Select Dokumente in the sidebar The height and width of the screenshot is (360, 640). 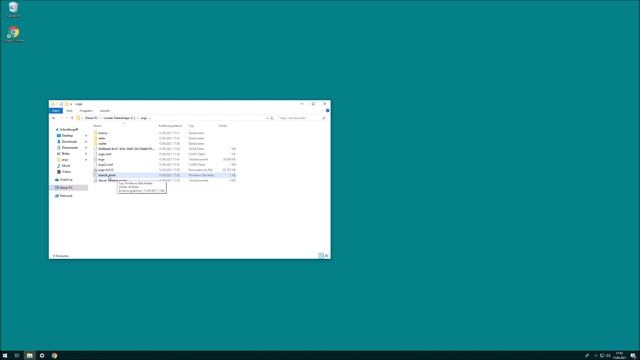69,148
